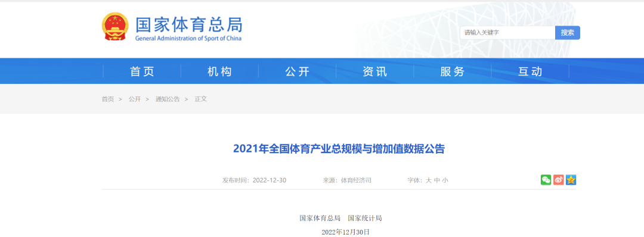Set font size to 中
This screenshot has height=237, width=644.
tap(437, 180)
